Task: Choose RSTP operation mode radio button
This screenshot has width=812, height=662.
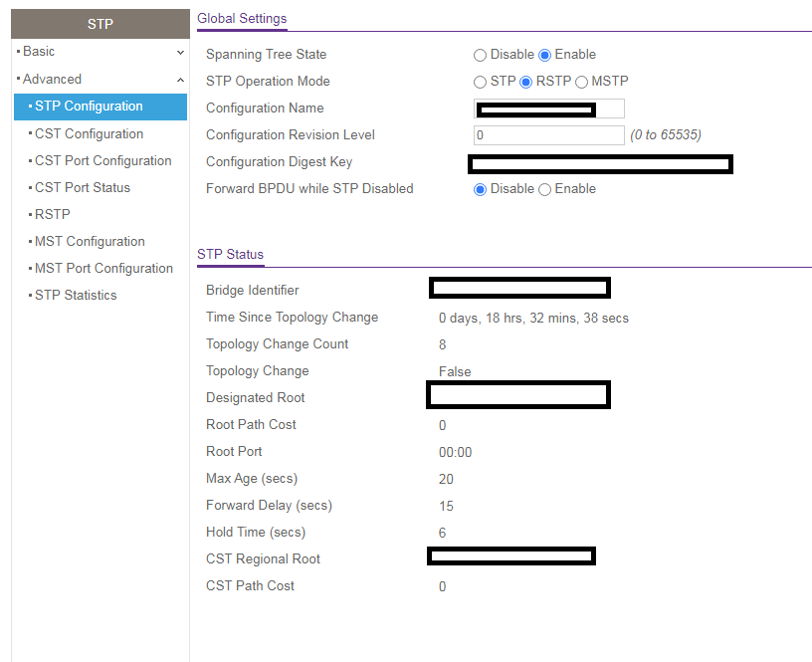Action: tap(526, 82)
